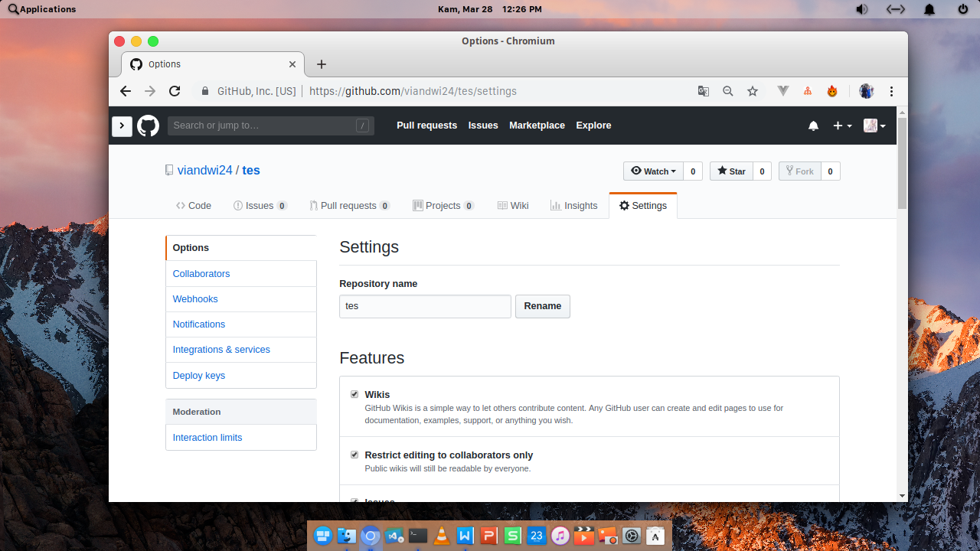The height and width of the screenshot is (551, 980).
Task: Click the stargazers count next to Star
Action: pos(762,171)
